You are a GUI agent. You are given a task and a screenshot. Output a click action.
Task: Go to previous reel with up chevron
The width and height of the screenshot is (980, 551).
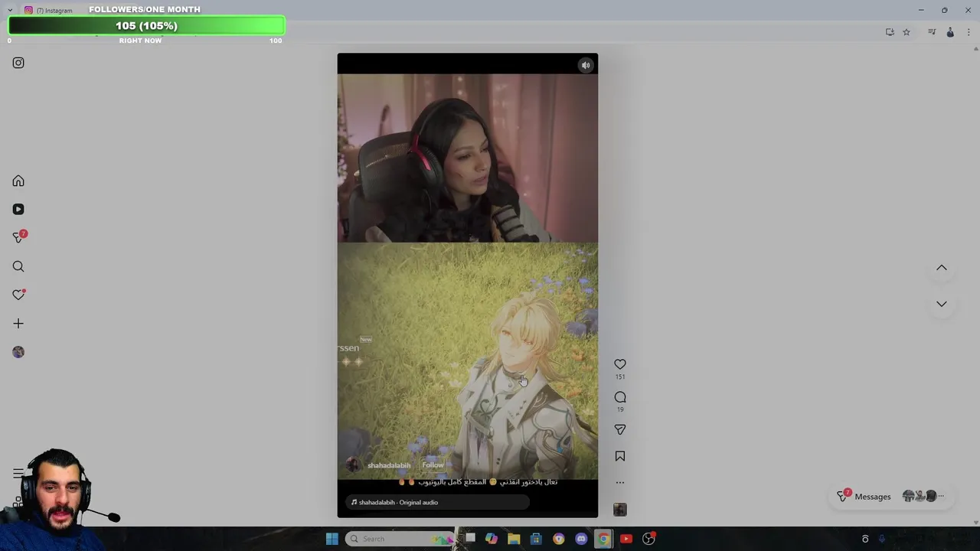click(942, 268)
